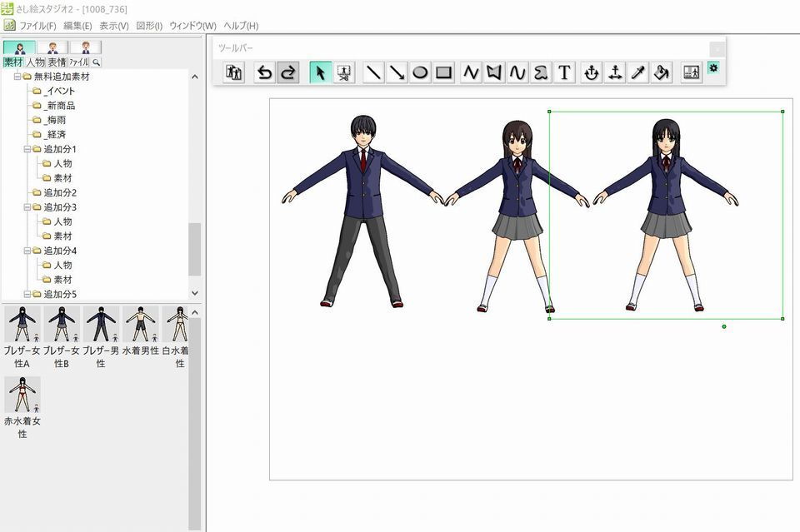Click the redo arrow in the toolbar
This screenshot has height=532, width=800.
point(287,72)
